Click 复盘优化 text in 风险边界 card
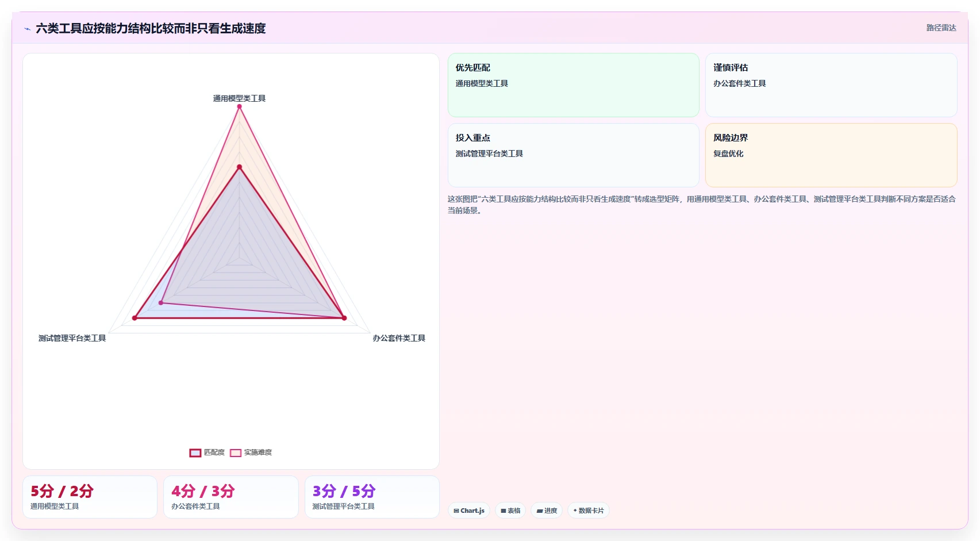This screenshot has width=980, height=541. point(728,154)
